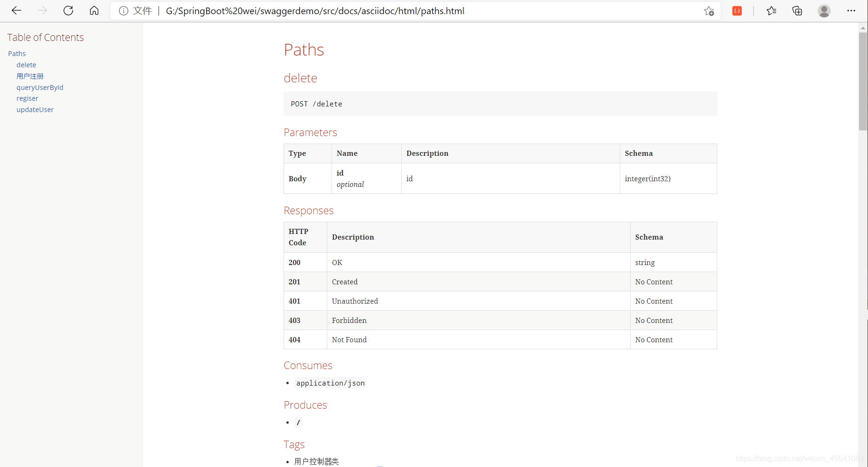This screenshot has width=868, height=467.
Task: Click the id optional name cell
Action: click(366, 178)
